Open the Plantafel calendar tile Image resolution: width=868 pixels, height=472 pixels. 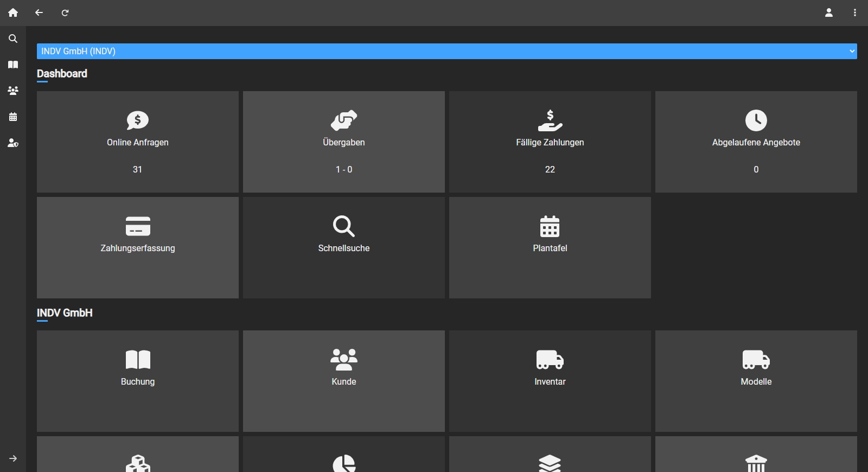(x=550, y=247)
